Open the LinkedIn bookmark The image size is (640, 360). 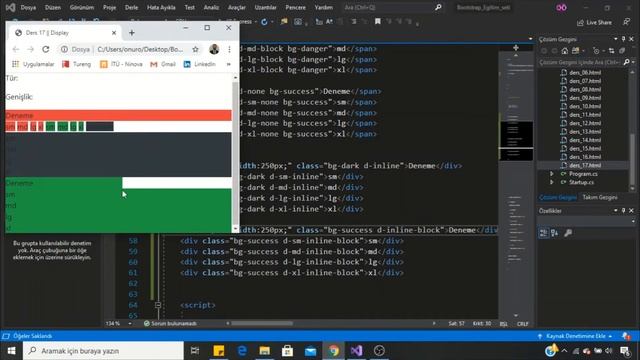[200, 64]
